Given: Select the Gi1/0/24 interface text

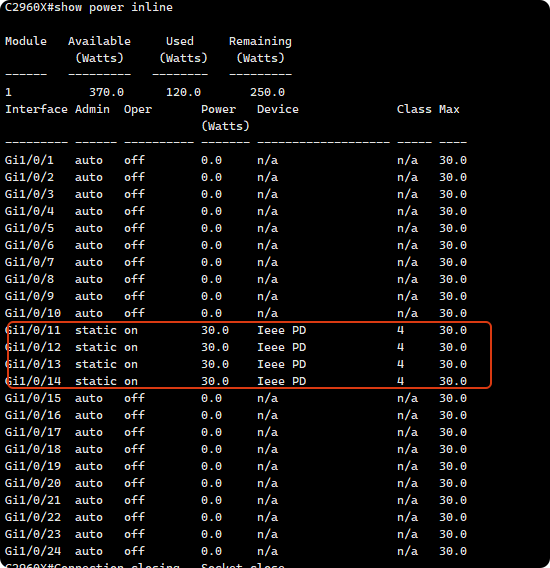Looking at the screenshot, I should (33, 551).
